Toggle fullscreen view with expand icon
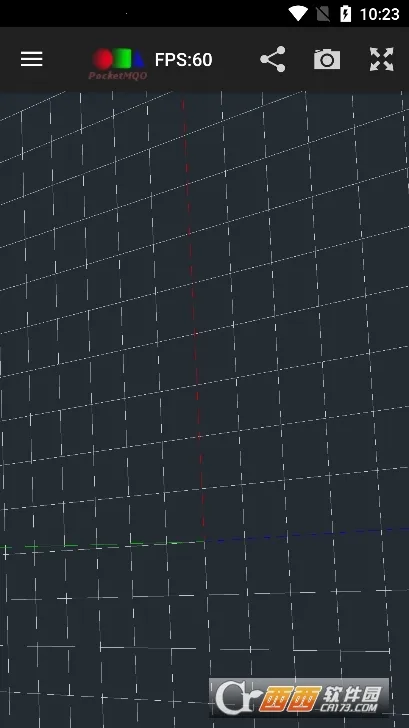409x728 pixels. coord(382,59)
